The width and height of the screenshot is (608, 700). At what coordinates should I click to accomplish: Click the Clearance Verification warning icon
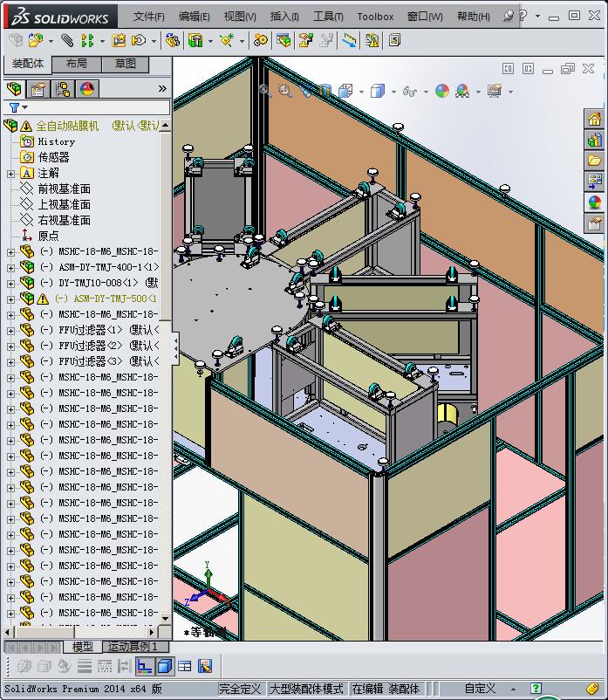coord(371,41)
